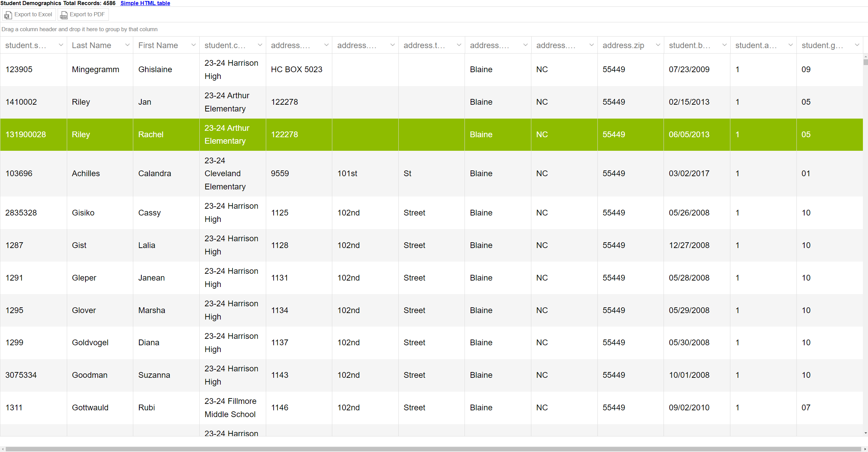The height and width of the screenshot is (452, 868).
Task: Open the First Name column dropdown chevron
Action: pyautogui.click(x=194, y=45)
